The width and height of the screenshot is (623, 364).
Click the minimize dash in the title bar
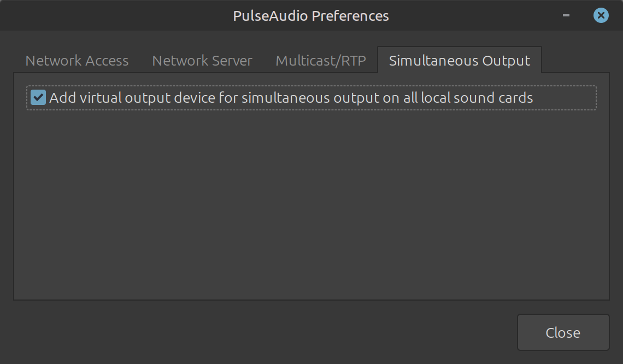(566, 15)
